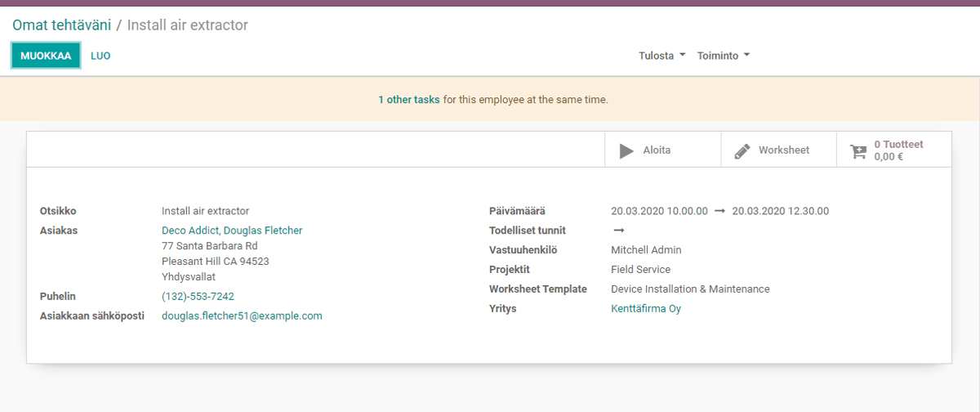Click phone number (132)-553-7242
The width and height of the screenshot is (980, 412).
coord(198,296)
